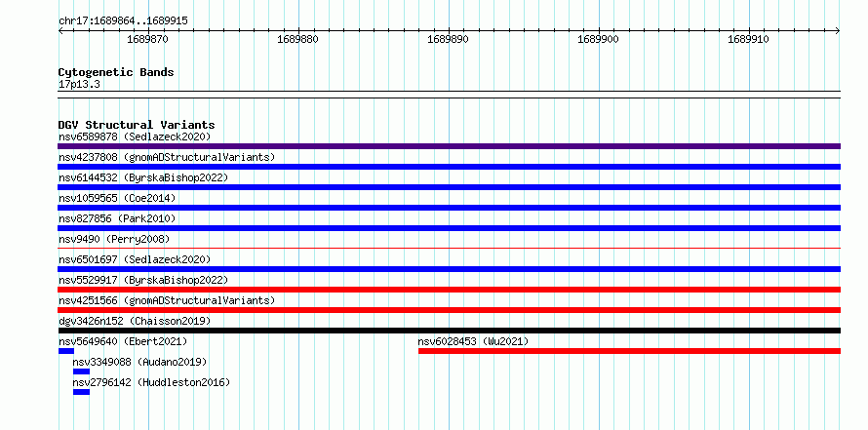Click the DGV Structural Variants track title
The image size is (868, 430).
coord(137,125)
